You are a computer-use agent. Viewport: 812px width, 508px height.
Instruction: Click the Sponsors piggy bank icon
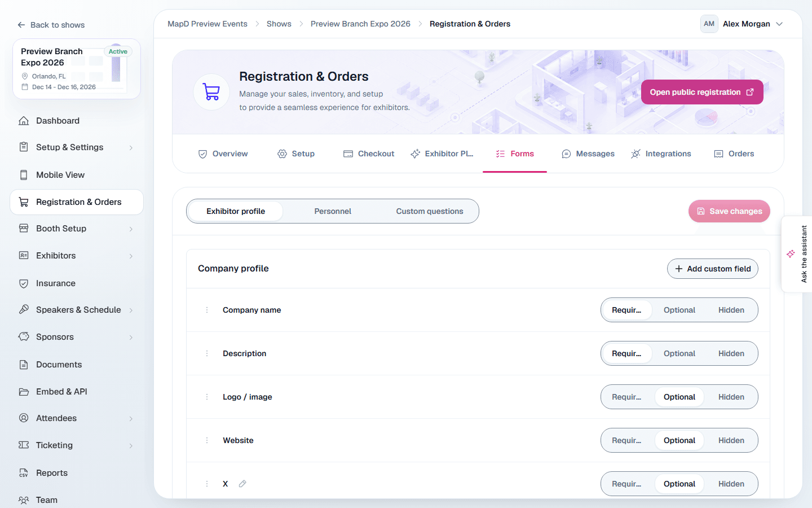[24, 337]
